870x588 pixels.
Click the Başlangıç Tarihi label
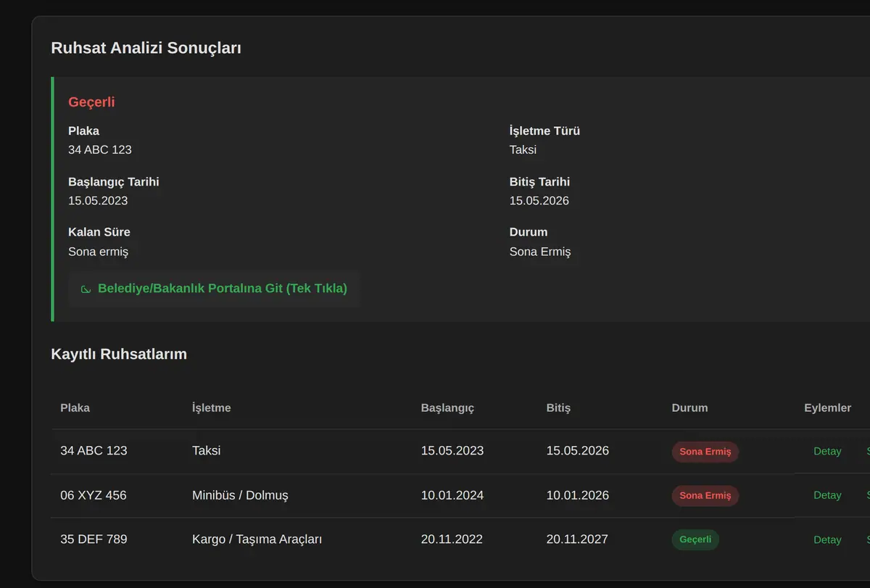[x=114, y=182]
